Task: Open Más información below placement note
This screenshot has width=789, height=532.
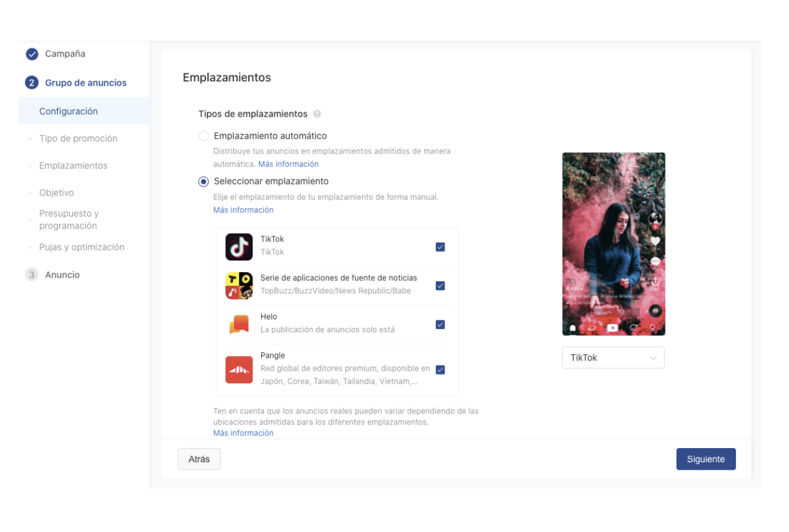Action: [243, 433]
